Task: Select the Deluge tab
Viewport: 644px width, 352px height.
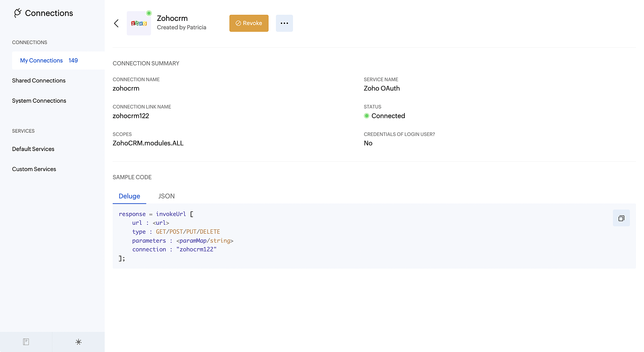Action: tap(129, 196)
